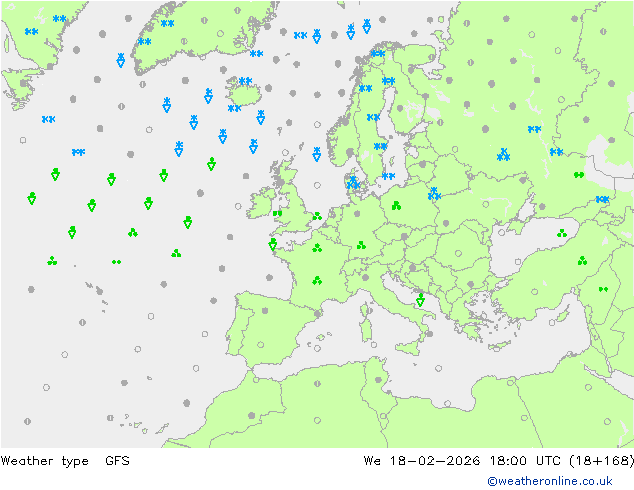Select the rain shower symbol over southern Italy
The width and height of the screenshot is (634, 490).
421,300
